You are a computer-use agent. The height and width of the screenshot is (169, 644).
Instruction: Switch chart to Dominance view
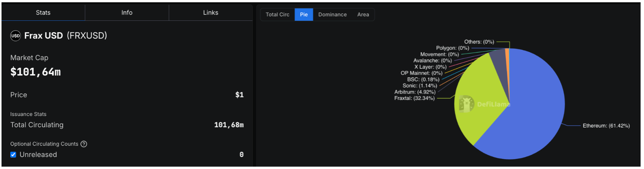[332, 14]
